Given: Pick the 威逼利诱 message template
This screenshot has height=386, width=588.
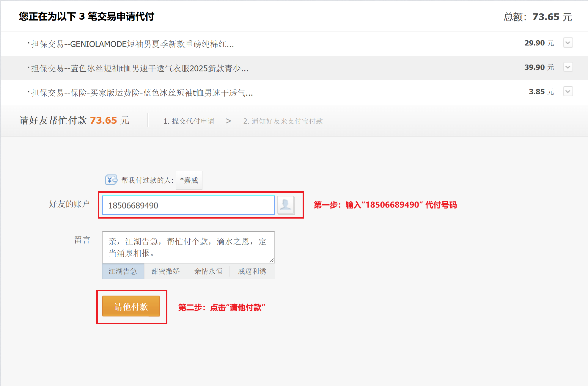Looking at the screenshot, I should [252, 271].
